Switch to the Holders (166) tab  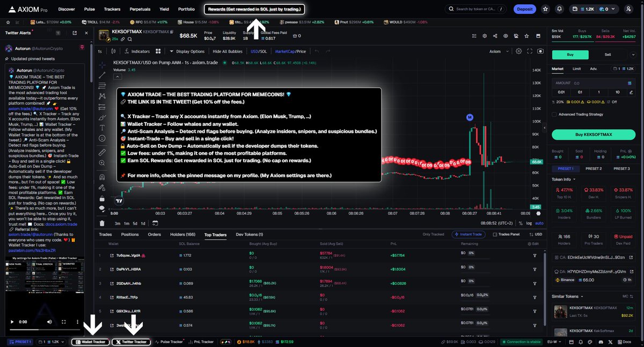[183, 235]
